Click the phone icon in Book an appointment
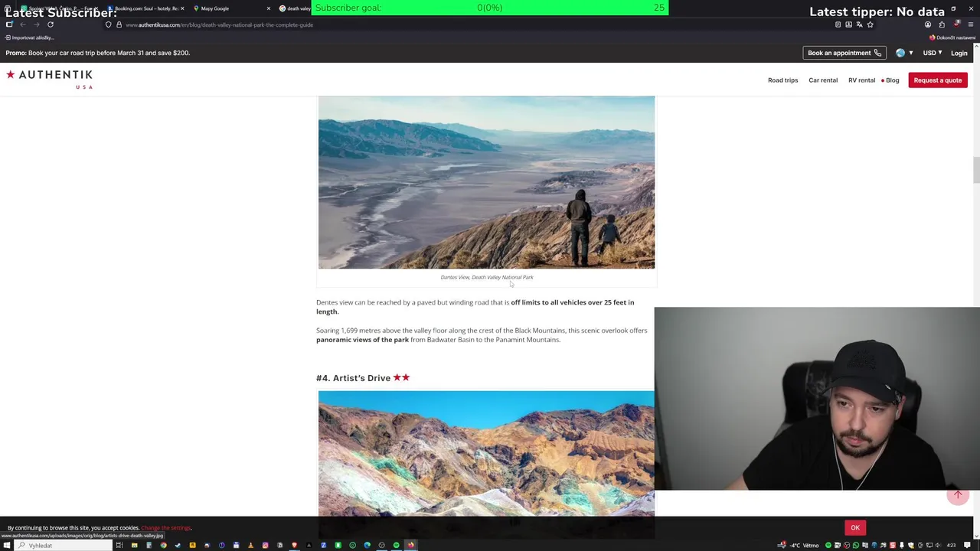Viewport: 980px width, 551px height. pyautogui.click(x=877, y=53)
